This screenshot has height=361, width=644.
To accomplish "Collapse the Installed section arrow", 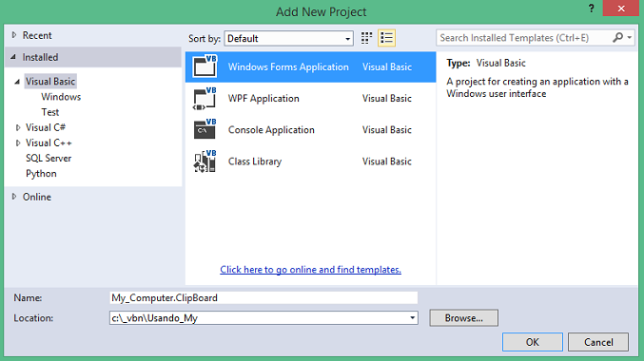I will pyautogui.click(x=13, y=57).
